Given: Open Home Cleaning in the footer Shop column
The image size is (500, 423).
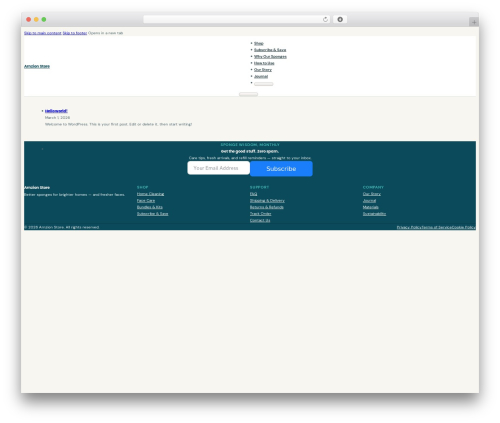Looking at the screenshot, I should click(150, 194).
